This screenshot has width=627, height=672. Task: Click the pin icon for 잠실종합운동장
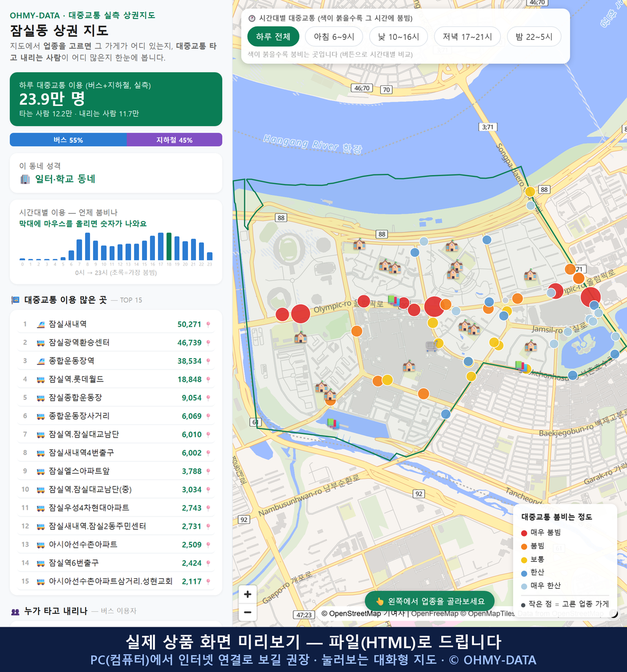(x=208, y=398)
